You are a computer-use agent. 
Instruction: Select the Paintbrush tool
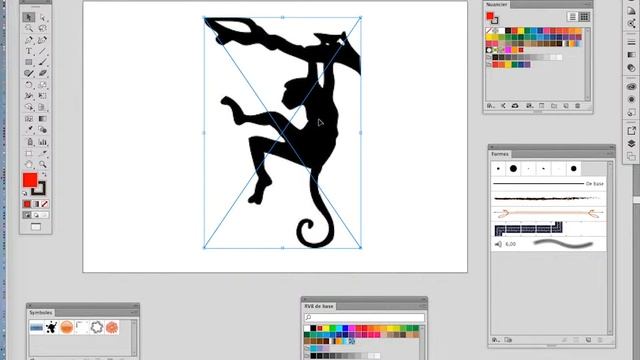pyautogui.click(x=42, y=62)
